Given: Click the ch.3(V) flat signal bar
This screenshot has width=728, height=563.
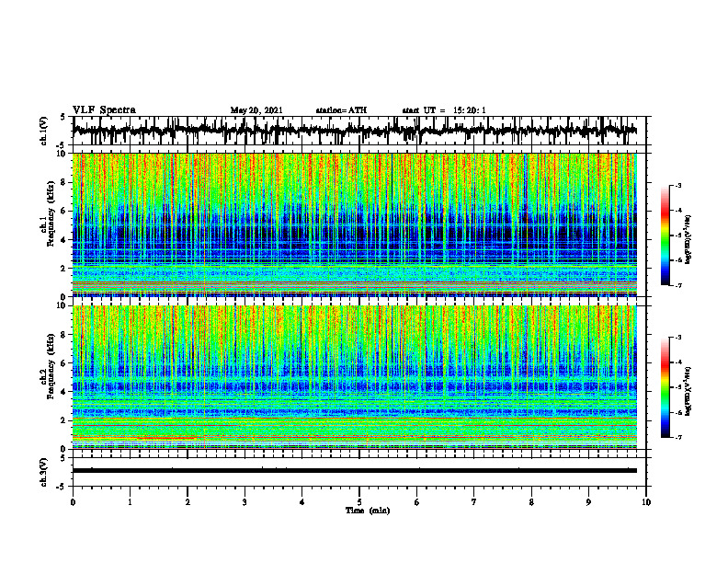Looking at the screenshot, I should [355, 471].
